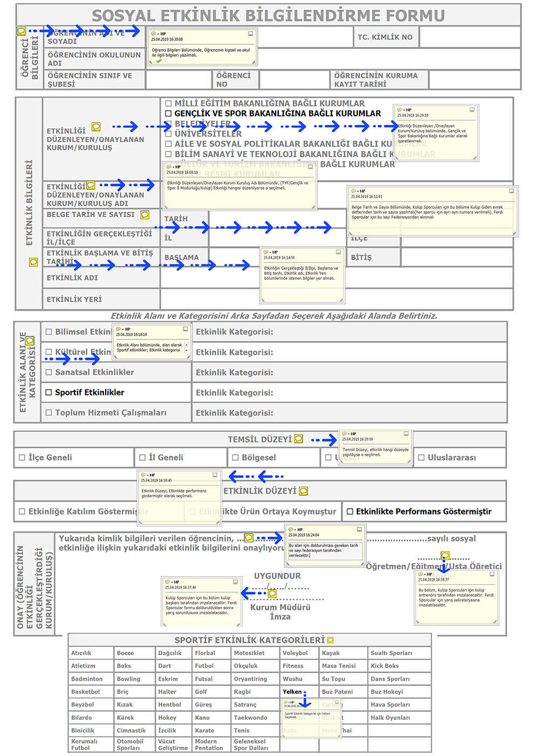Click the comment icon beside ÖĞRENCİNİN ADI VE SOYADI
Screen dimensions: 535x756
(x=21, y=31)
